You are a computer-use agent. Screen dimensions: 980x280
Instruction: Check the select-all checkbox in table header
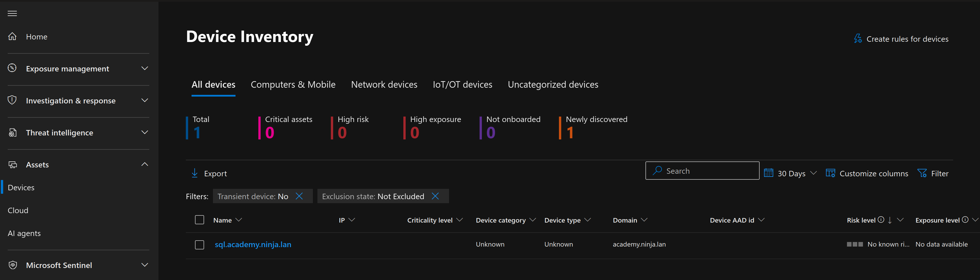point(199,220)
